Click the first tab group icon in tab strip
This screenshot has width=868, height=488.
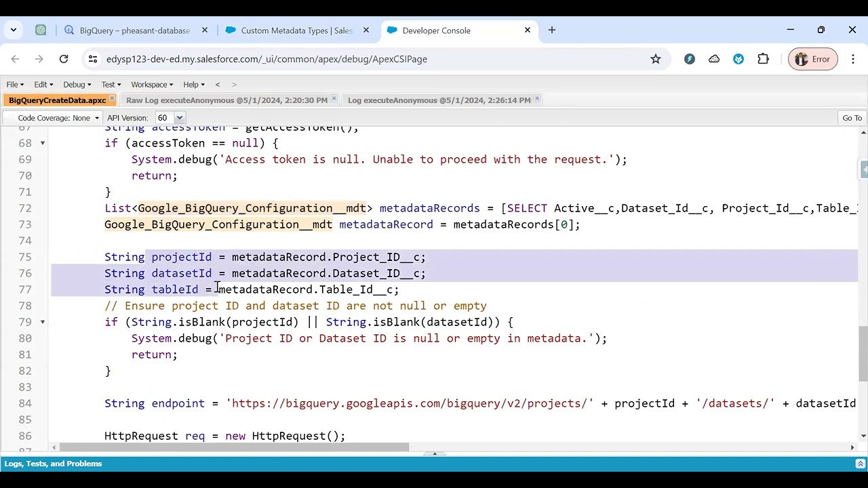coord(41,30)
